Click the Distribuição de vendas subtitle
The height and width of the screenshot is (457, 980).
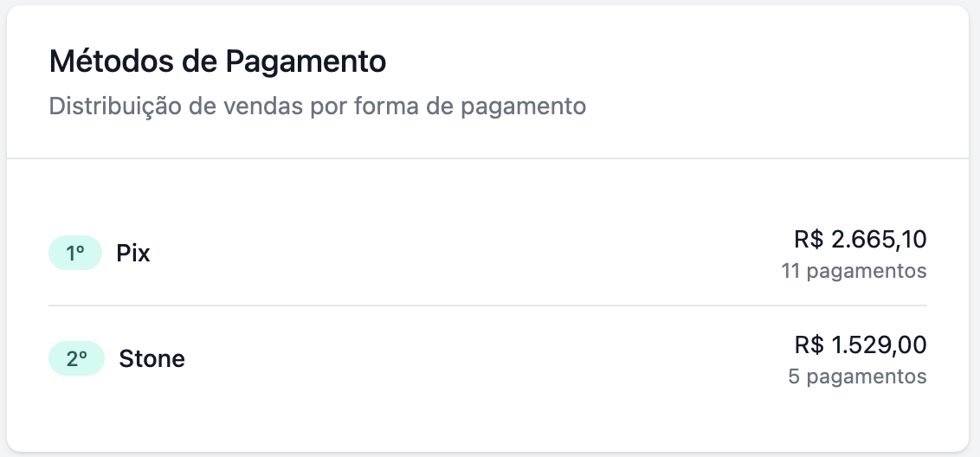tap(317, 106)
